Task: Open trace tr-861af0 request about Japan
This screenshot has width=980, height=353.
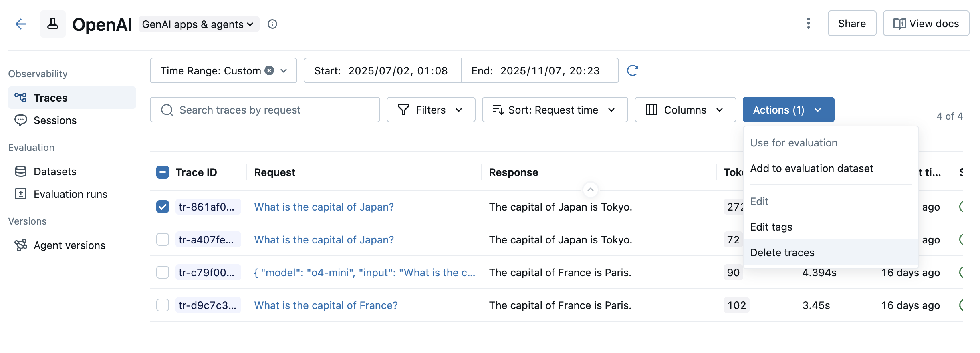Action: [324, 207]
